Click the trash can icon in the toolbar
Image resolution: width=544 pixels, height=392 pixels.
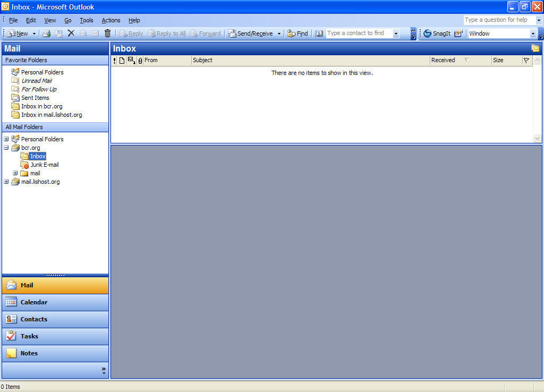108,33
